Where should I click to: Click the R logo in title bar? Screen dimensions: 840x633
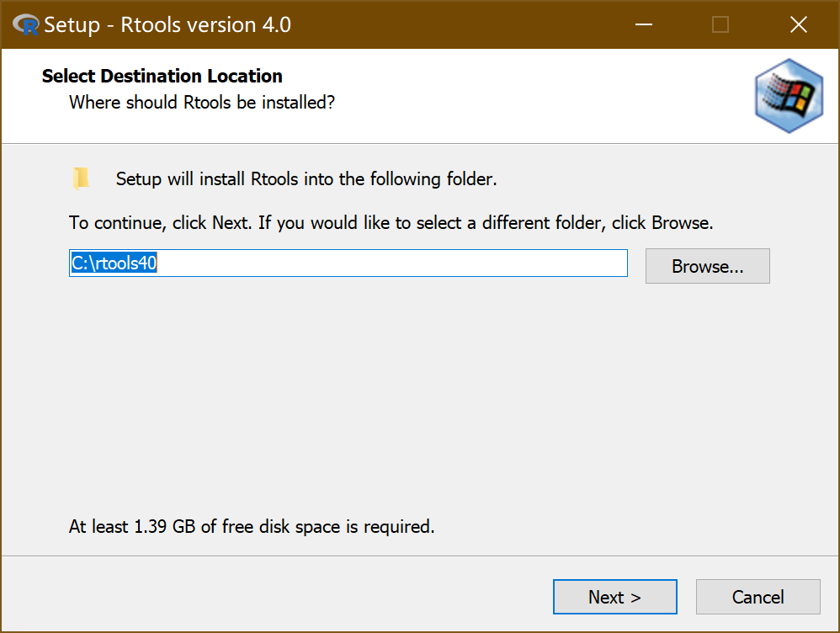[x=26, y=24]
